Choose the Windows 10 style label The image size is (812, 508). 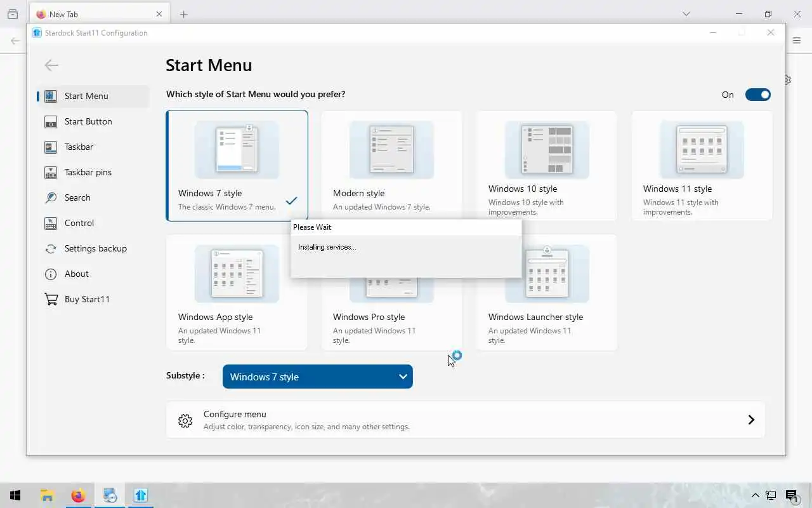click(522, 189)
